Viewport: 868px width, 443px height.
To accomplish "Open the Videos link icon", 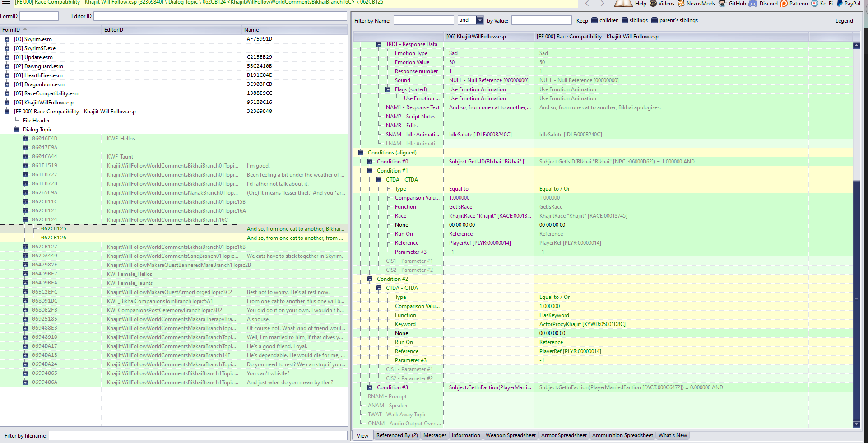I will [653, 4].
